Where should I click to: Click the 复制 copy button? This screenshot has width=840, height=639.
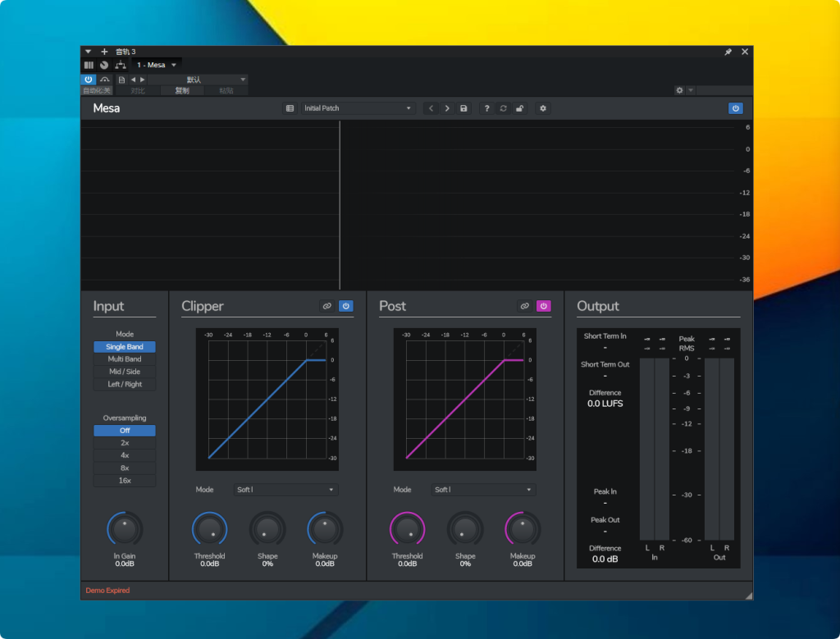(x=182, y=90)
